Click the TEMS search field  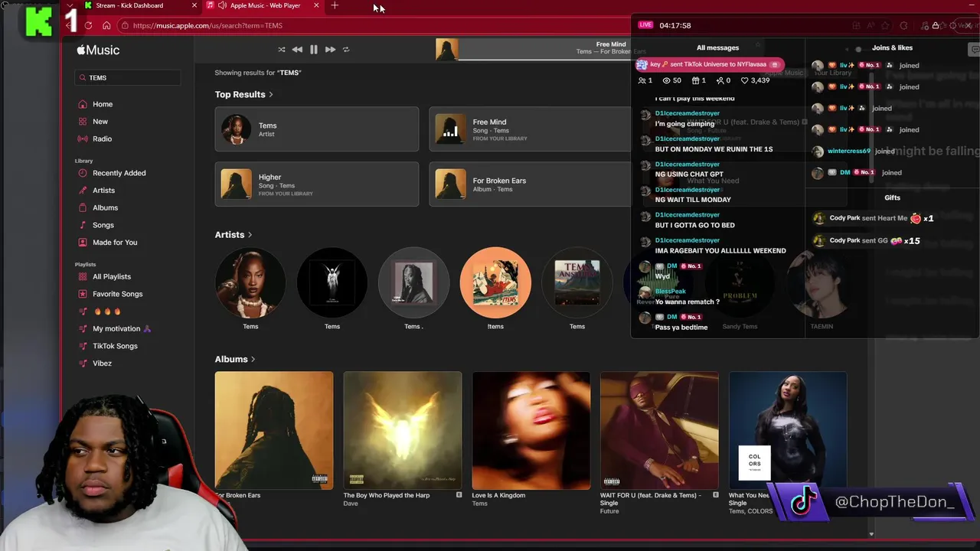point(127,77)
